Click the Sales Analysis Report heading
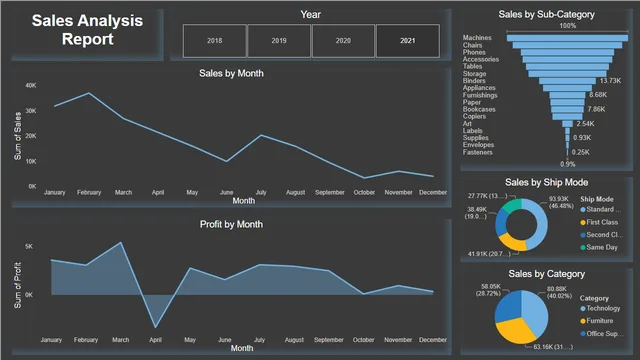 coord(87,30)
